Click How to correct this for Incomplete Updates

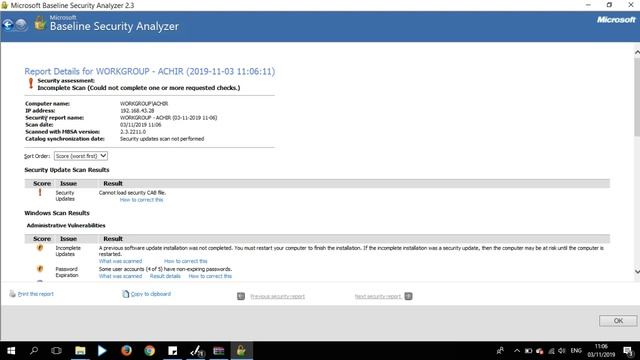pyautogui.click(x=186, y=261)
